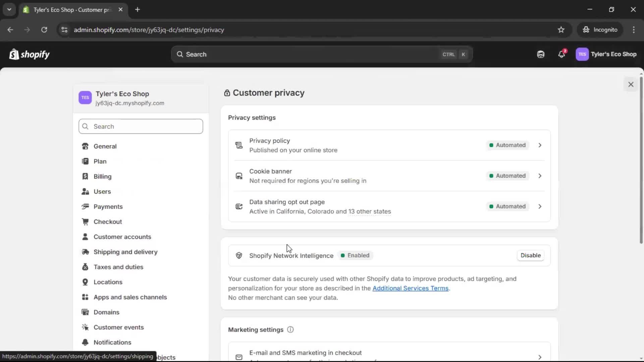This screenshot has height=362, width=644.
Task: Click into the settings search field
Action: point(141,126)
